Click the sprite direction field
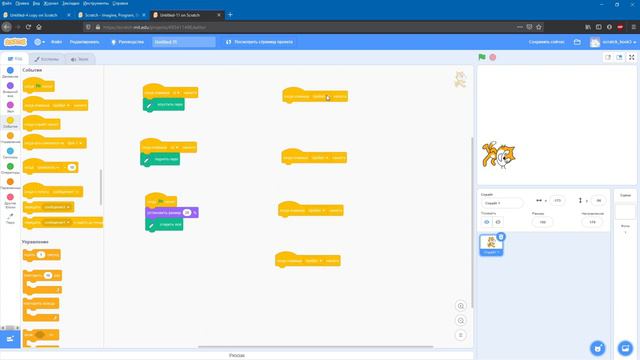Viewport: 640px width, 360px height. tap(592, 222)
